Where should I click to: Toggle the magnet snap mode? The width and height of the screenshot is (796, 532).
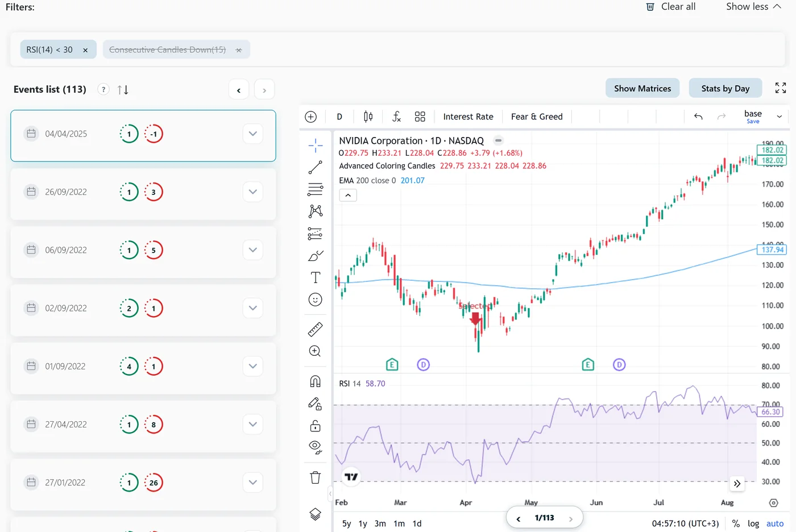[316, 381]
